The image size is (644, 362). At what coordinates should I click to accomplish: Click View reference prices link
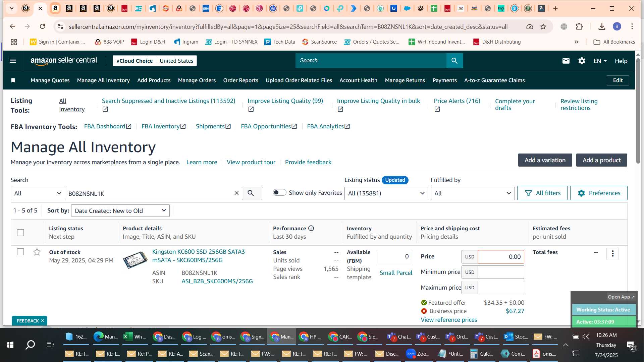pyautogui.click(x=449, y=320)
